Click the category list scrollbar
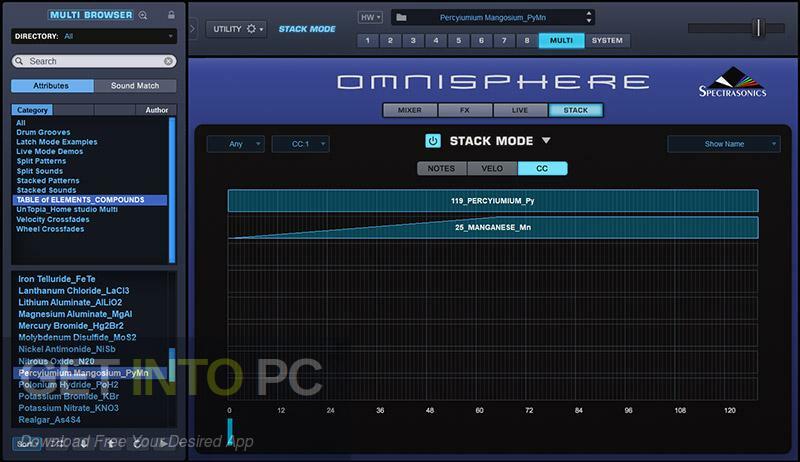Screen dimensions: 800x462 172,190
